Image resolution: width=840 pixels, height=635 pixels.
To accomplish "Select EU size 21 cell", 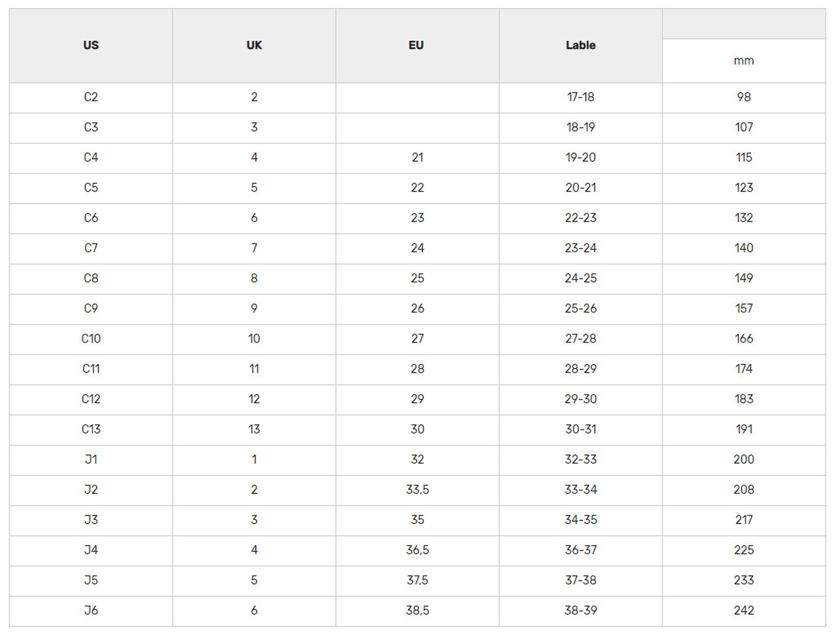I will point(417,158).
